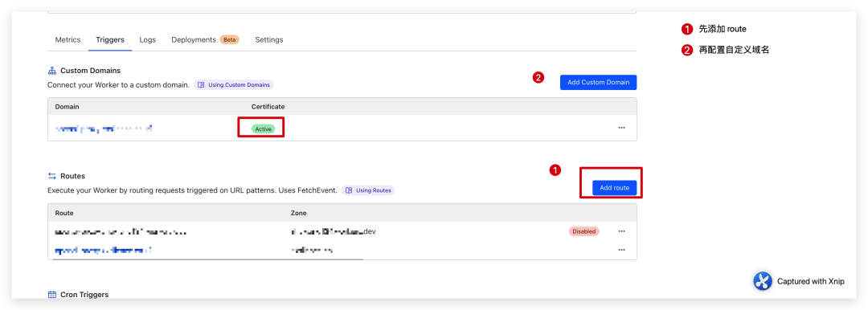Click the Disabled route status badge
This screenshot has height=310, width=868.
583,231
